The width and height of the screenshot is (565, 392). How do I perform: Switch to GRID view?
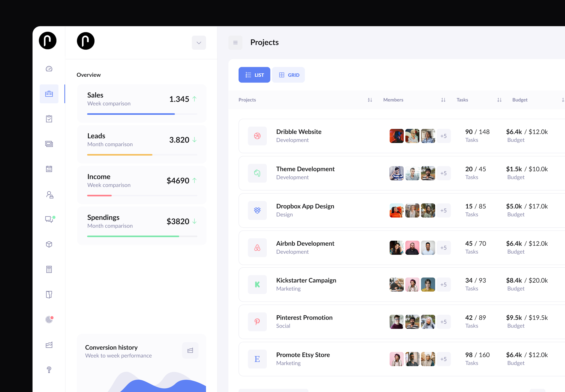click(288, 75)
